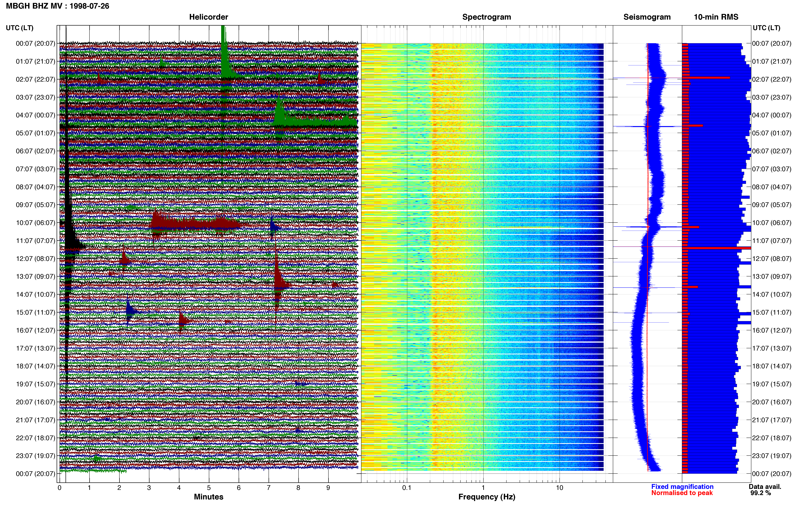812x508 pixels.
Task: Click "20:07 (16:07)" beside the RMS panel
Action: [772, 402]
